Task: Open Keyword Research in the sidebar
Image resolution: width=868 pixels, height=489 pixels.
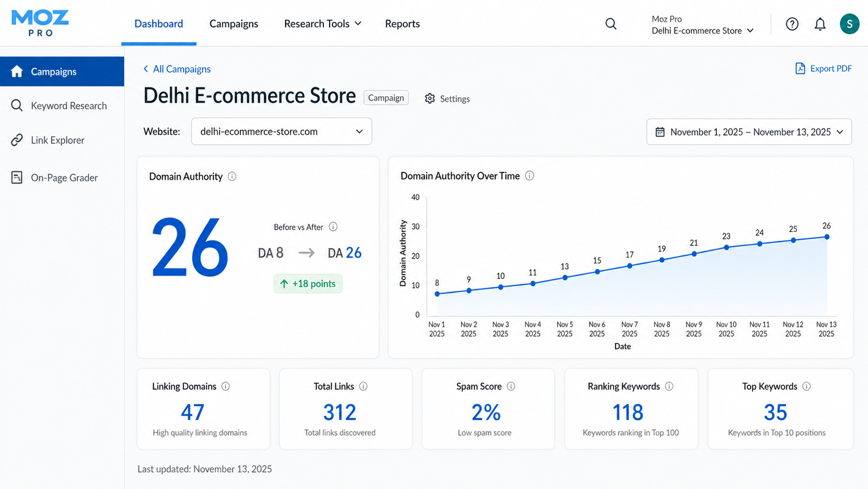Action: tap(62, 105)
